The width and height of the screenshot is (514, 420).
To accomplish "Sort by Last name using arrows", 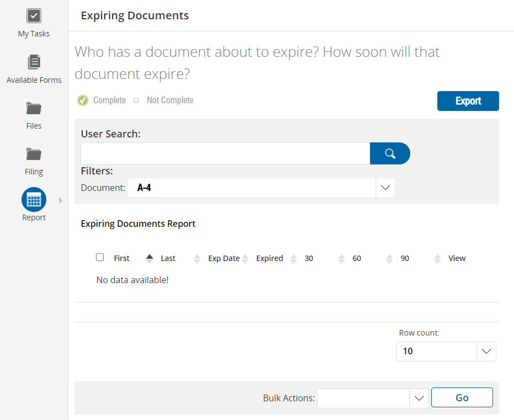I will click(197, 258).
